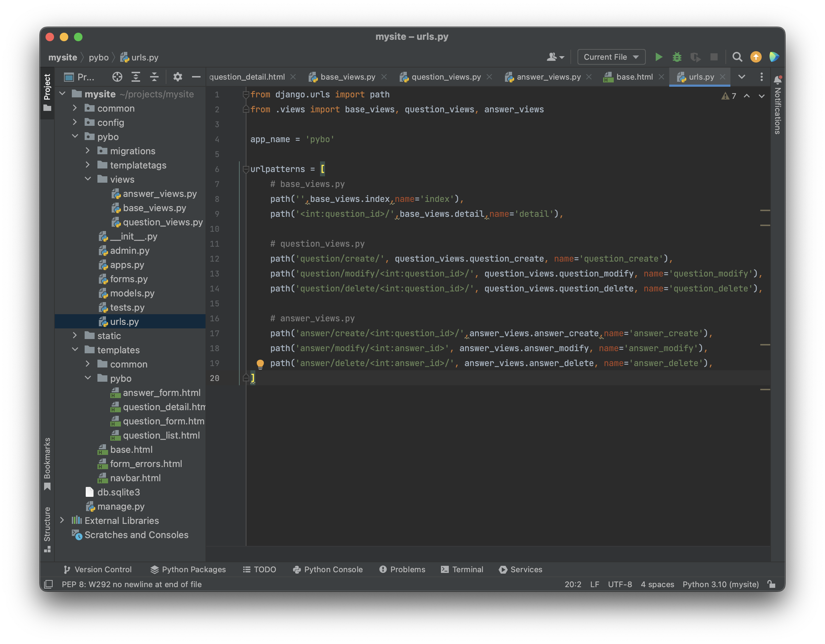Click the green Run button

[659, 57]
